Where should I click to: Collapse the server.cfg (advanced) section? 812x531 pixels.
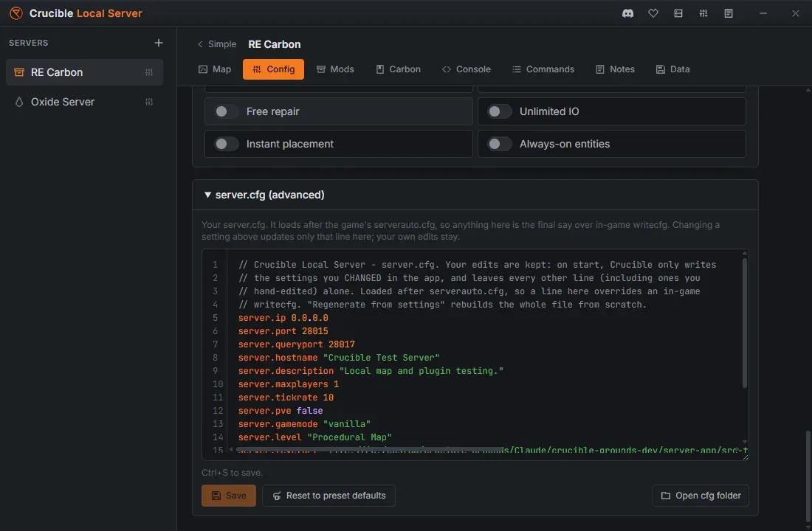[x=264, y=195]
